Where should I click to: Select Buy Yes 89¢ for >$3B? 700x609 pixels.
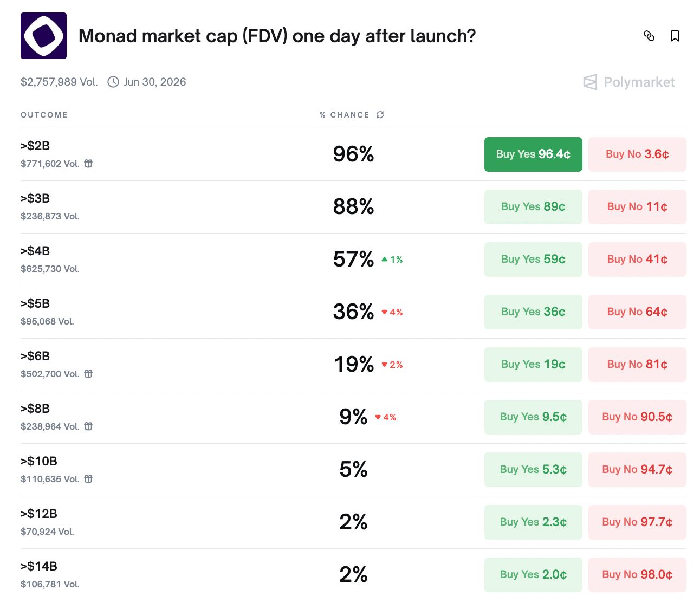tap(533, 207)
